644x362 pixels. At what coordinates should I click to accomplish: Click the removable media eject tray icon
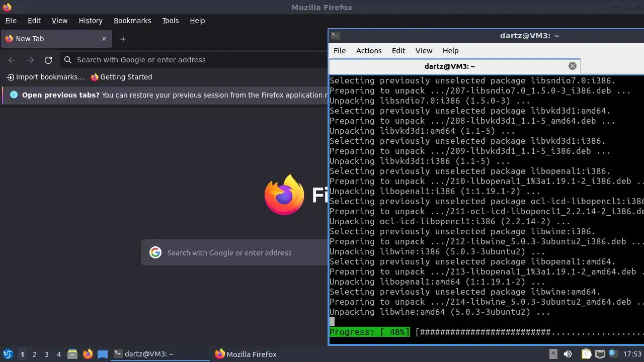point(553,354)
